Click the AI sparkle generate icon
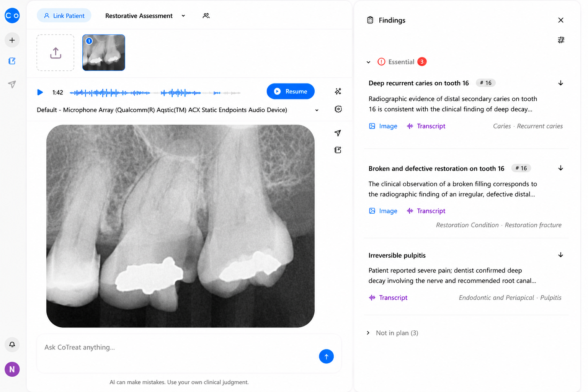This screenshot has width=588, height=392. tap(338, 91)
